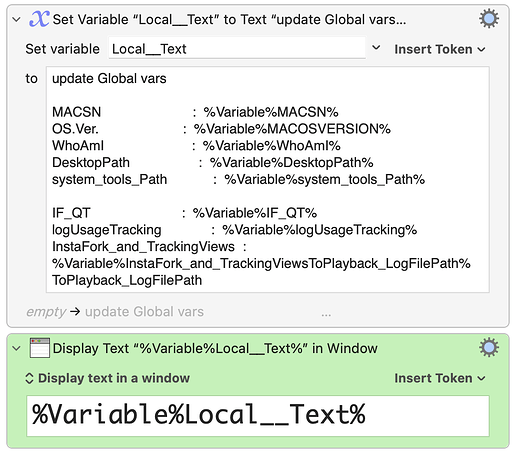This screenshot has width=517, height=455.
Task: Click the result preview ellipsis
Action: [x=326, y=314]
